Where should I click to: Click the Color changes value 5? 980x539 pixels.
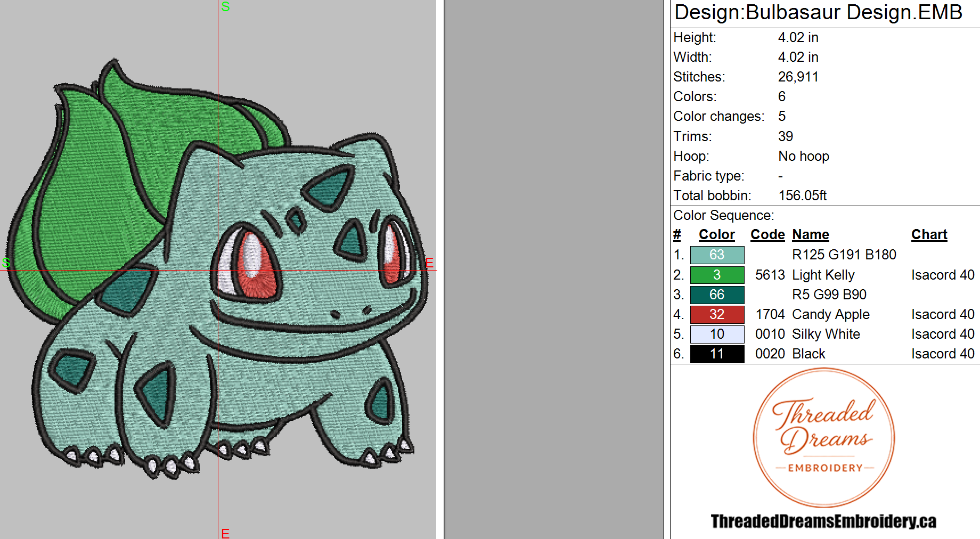[x=782, y=117]
